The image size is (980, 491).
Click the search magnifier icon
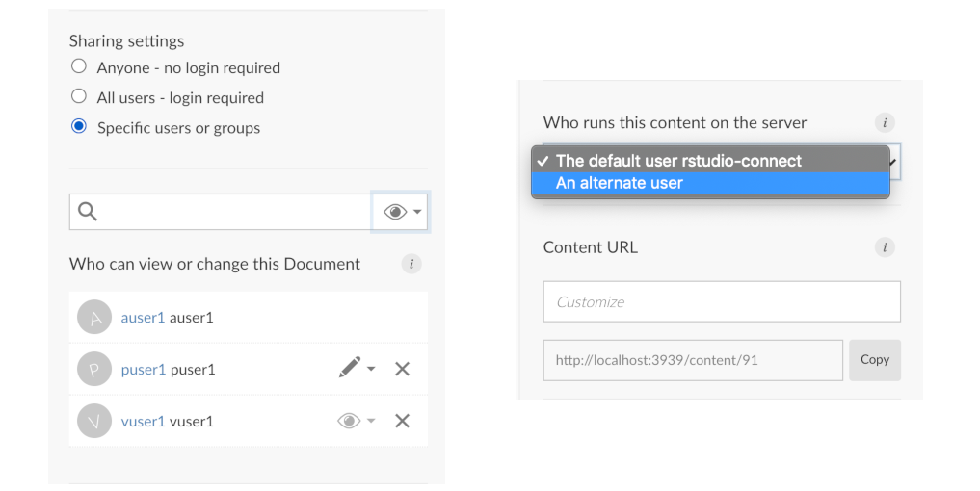[88, 212]
